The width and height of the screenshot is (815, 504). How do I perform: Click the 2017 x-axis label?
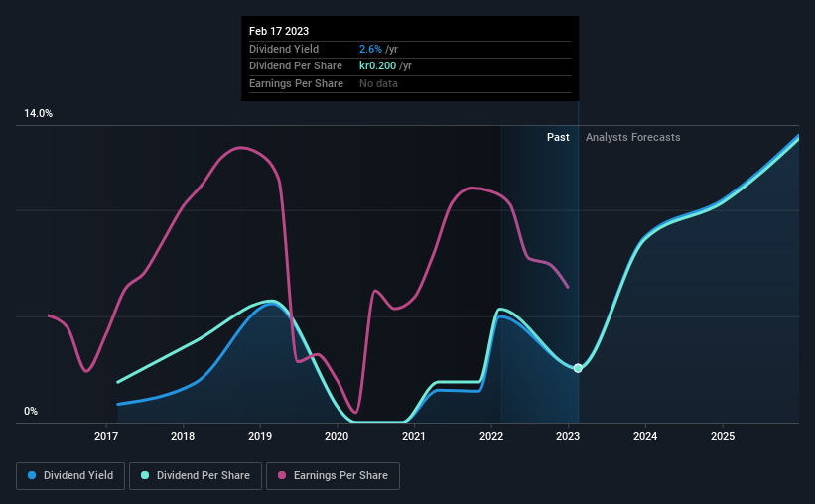[106, 436]
